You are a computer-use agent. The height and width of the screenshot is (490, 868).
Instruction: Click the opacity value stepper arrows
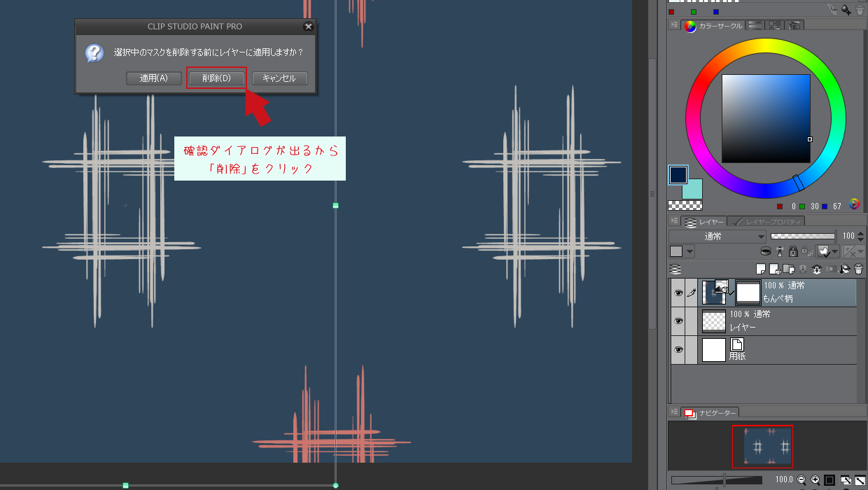[x=861, y=237]
